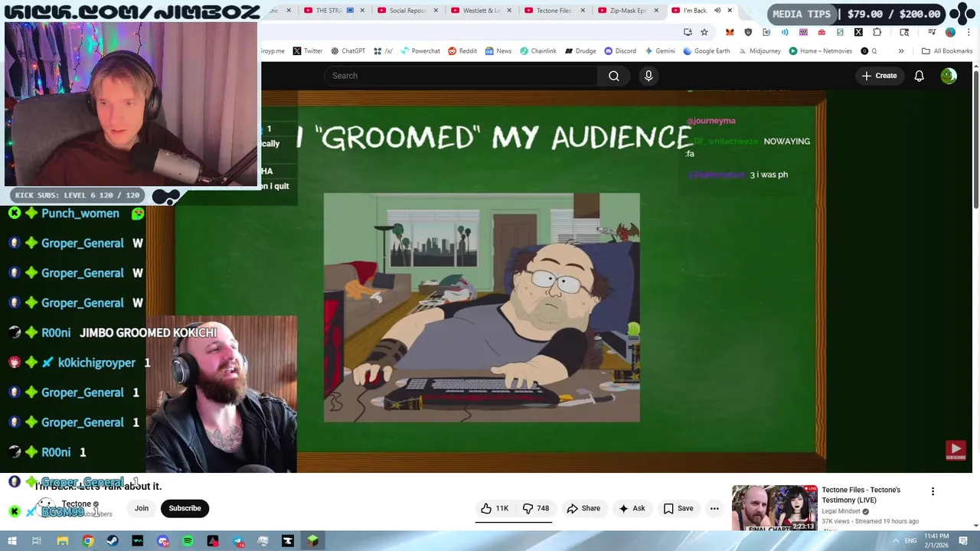980x551 pixels.
Task: Click the Punch_women chat username
Action: click(80, 214)
